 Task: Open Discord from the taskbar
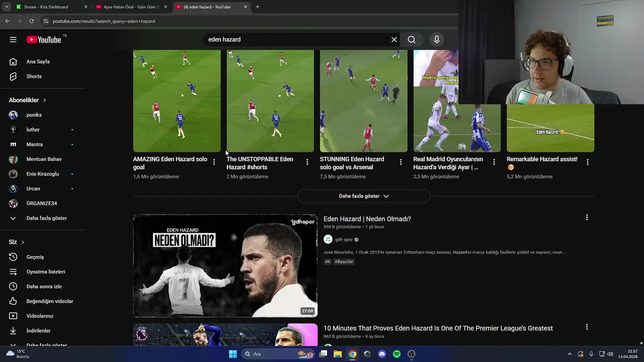[x=382, y=354]
